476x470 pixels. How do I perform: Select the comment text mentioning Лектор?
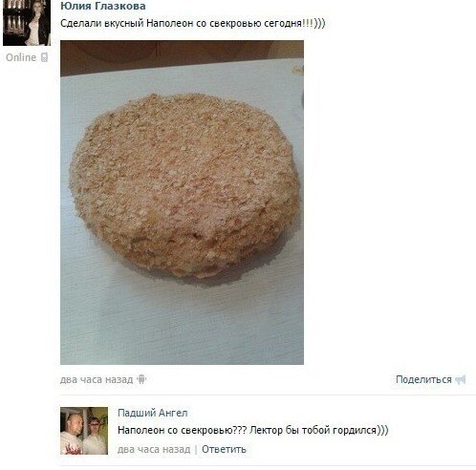pos(253,430)
